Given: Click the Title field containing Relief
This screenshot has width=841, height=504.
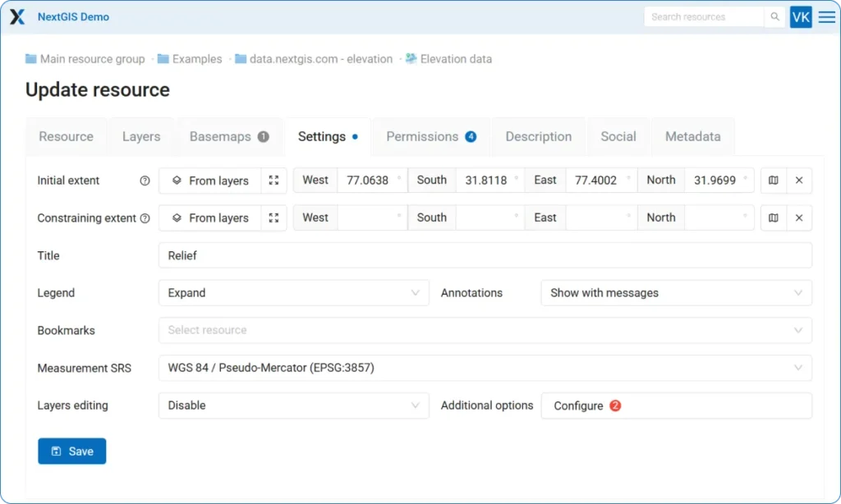Looking at the screenshot, I should (485, 255).
